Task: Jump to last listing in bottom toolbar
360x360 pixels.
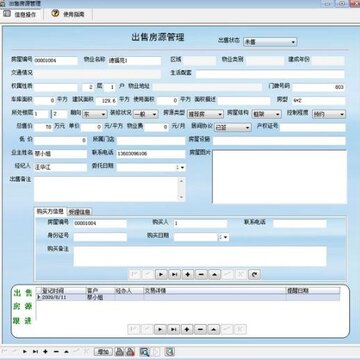Action: (35, 351)
